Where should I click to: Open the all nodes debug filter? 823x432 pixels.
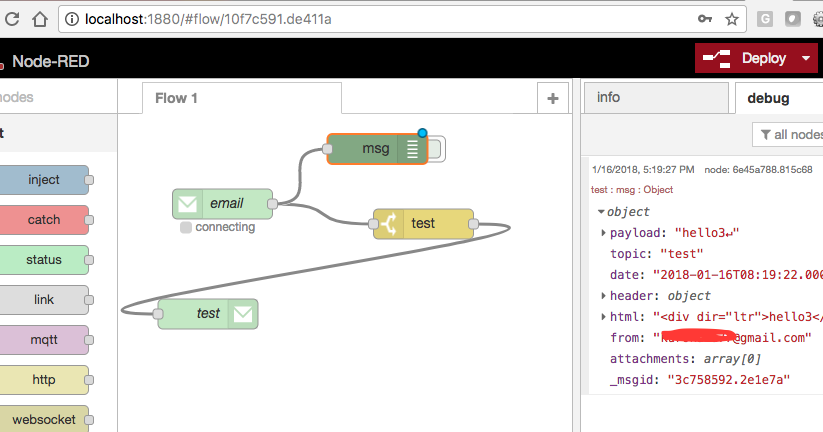[789, 134]
